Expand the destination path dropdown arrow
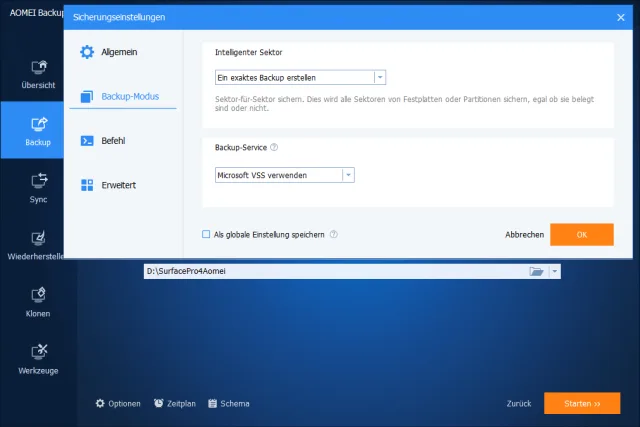The image size is (640, 427). [555, 271]
